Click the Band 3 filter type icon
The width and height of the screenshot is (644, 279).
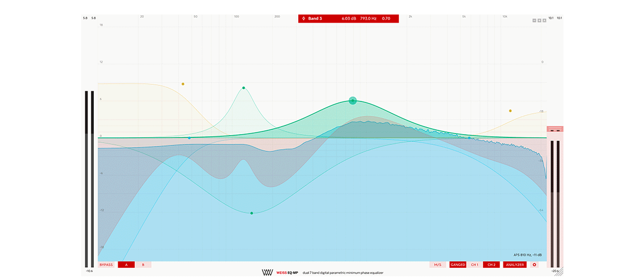(304, 19)
